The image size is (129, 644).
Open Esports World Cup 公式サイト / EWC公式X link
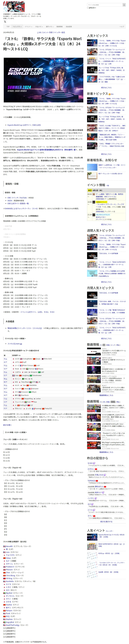[24, 125]
